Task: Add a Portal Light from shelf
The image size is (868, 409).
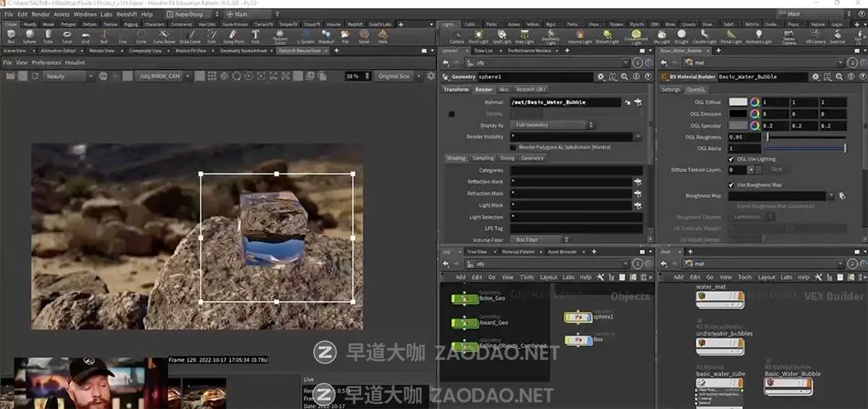Action: click(x=731, y=36)
